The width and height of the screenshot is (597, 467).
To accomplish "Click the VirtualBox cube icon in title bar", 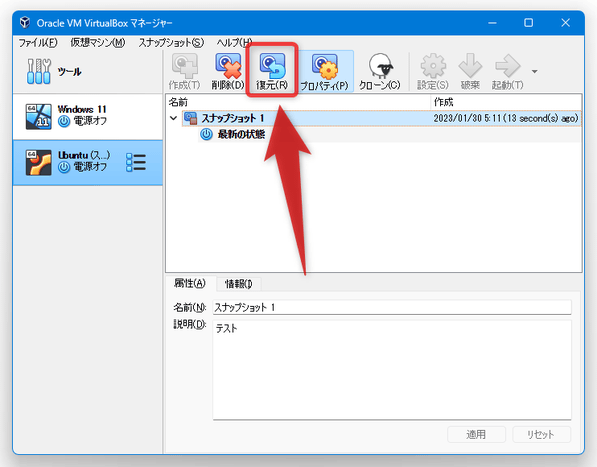I will [25, 22].
